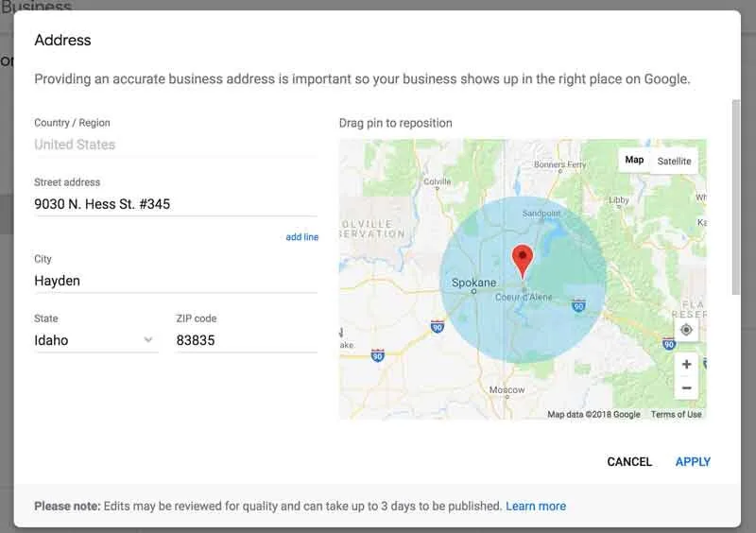Click the Coeur d'Alene map label
756x533 pixels.
coord(524,297)
